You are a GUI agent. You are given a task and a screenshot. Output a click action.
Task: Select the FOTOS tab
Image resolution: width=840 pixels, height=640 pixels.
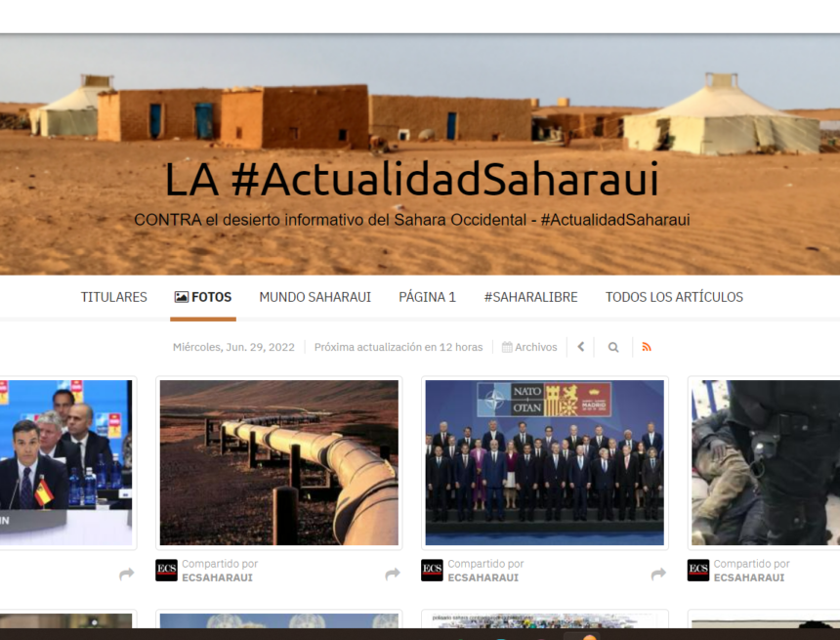coord(203,297)
